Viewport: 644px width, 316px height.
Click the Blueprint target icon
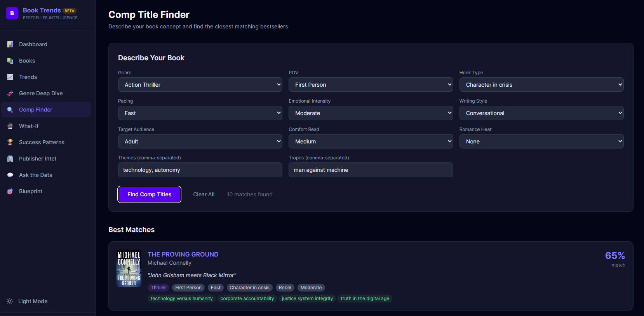10,191
